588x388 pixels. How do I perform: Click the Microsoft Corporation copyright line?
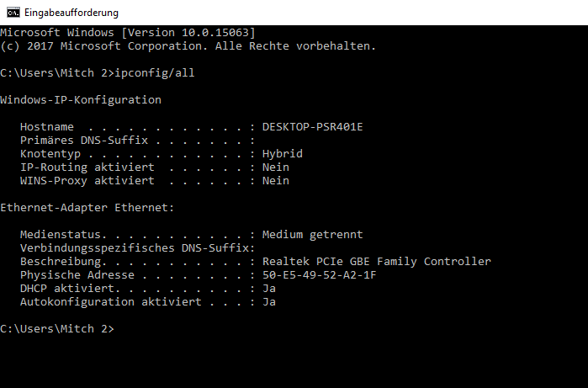188,46
